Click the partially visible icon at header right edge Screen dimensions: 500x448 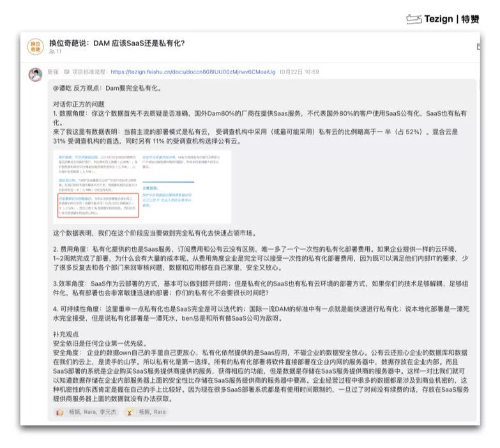[x=478, y=46]
